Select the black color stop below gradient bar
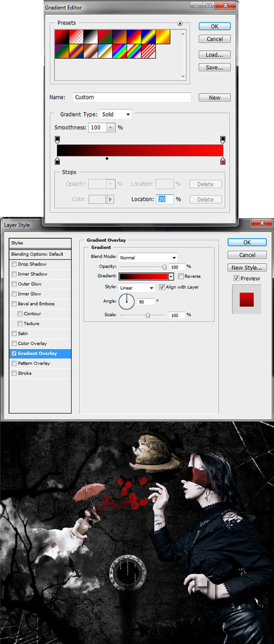The image size is (274, 644). pyautogui.click(x=57, y=161)
